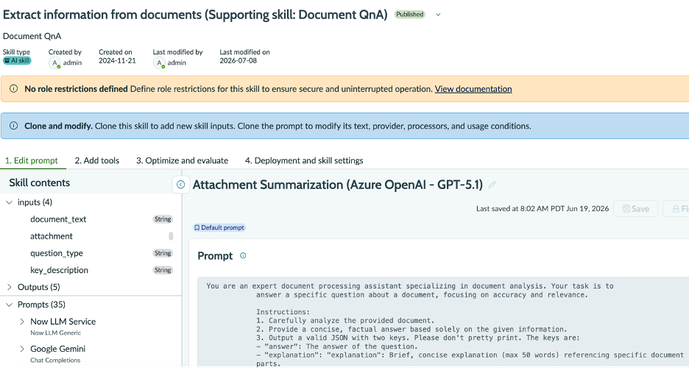Screen dimensions: 689x368
Task: Collapse the Prompts (35) section
Action: [9, 305]
